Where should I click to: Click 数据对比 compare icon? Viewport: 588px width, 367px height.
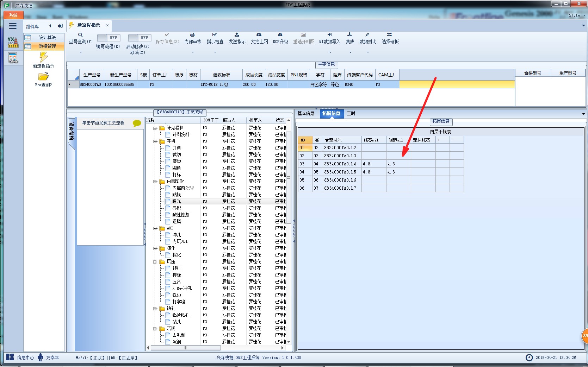coord(367,35)
